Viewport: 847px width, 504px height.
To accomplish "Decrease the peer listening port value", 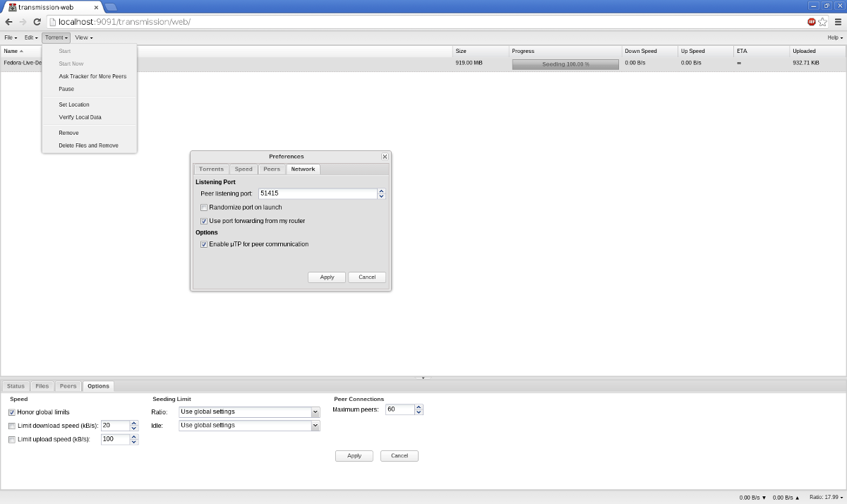I will [x=381, y=196].
